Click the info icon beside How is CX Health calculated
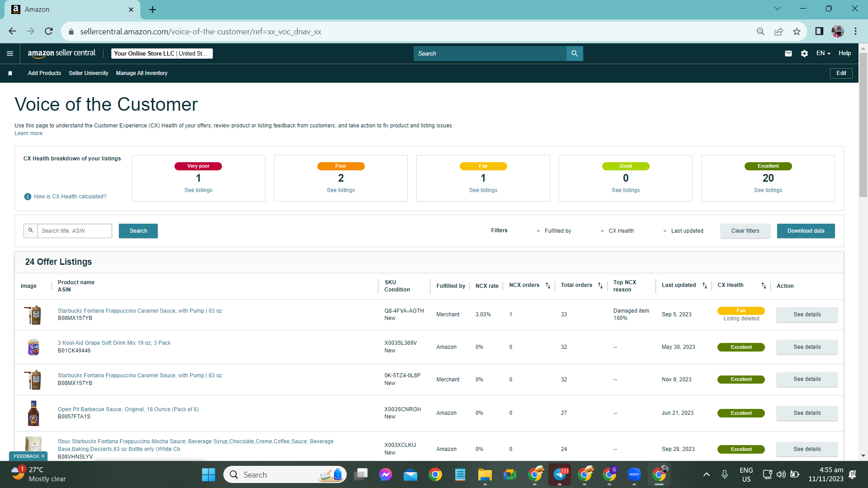The width and height of the screenshot is (868, 488). point(28,197)
